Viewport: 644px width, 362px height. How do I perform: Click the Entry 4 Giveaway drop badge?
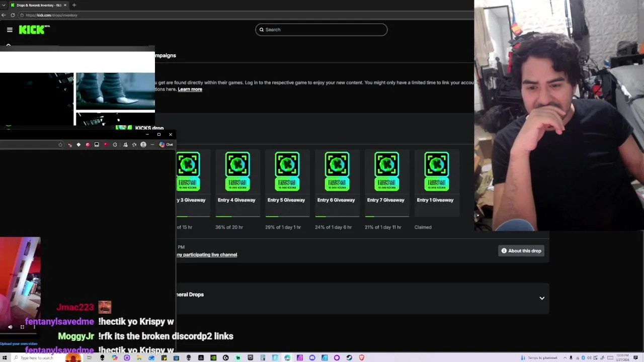coord(237,171)
